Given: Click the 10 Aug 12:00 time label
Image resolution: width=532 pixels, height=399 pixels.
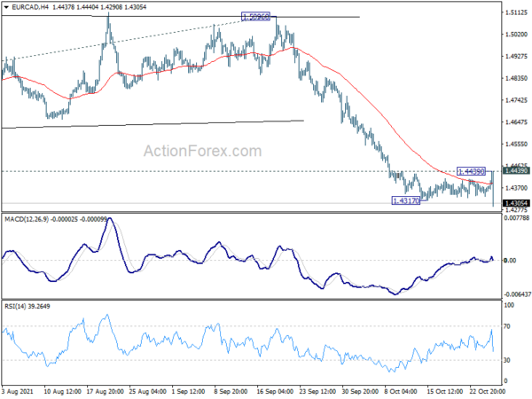Looking at the screenshot, I should click(62, 392).
